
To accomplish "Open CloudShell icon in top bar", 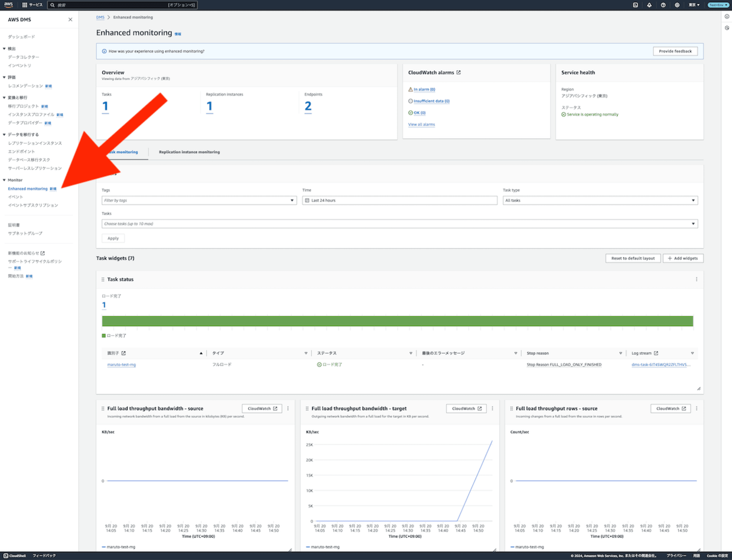I will click(635, 5).
